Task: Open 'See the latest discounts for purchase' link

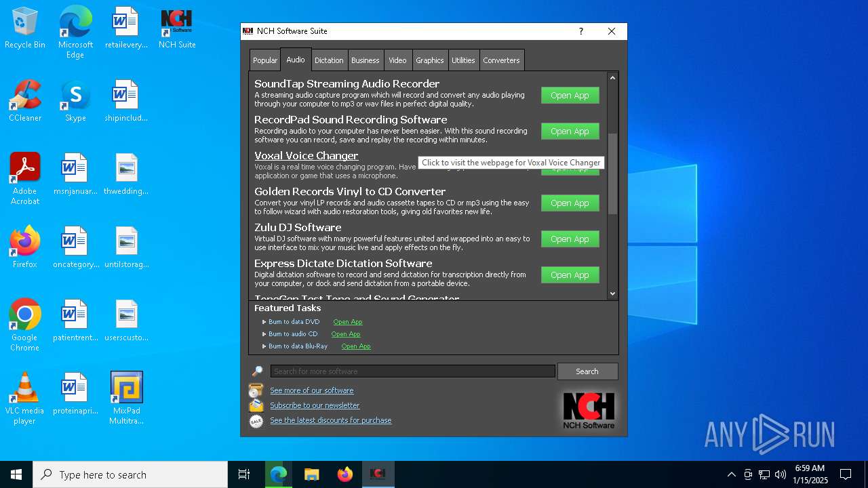Action: tap(330, 420)
